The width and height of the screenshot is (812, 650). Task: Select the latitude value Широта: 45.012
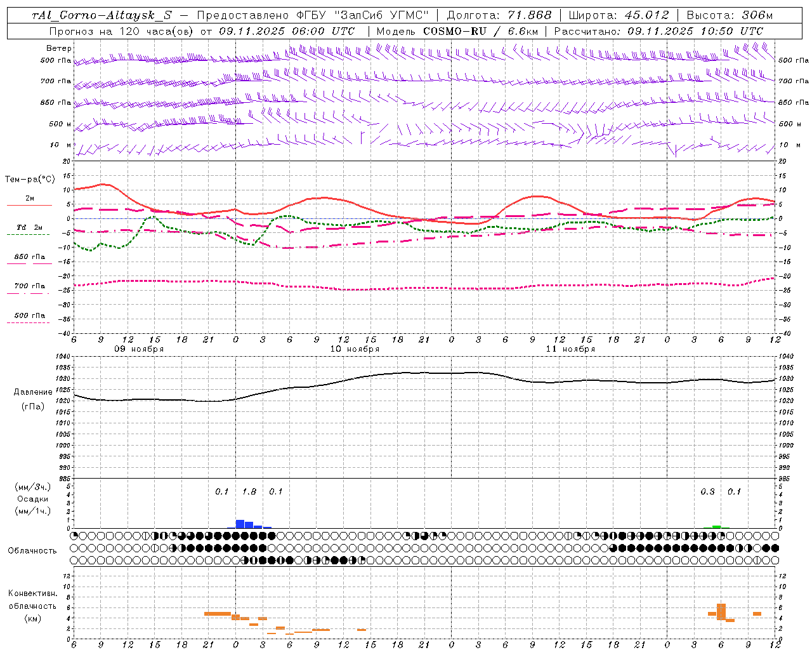tap(619, 15)
